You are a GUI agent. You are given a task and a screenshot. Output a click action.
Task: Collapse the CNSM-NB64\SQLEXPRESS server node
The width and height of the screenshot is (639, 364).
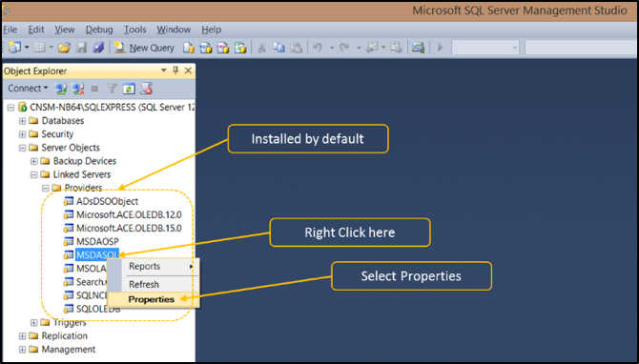point(11,108)
